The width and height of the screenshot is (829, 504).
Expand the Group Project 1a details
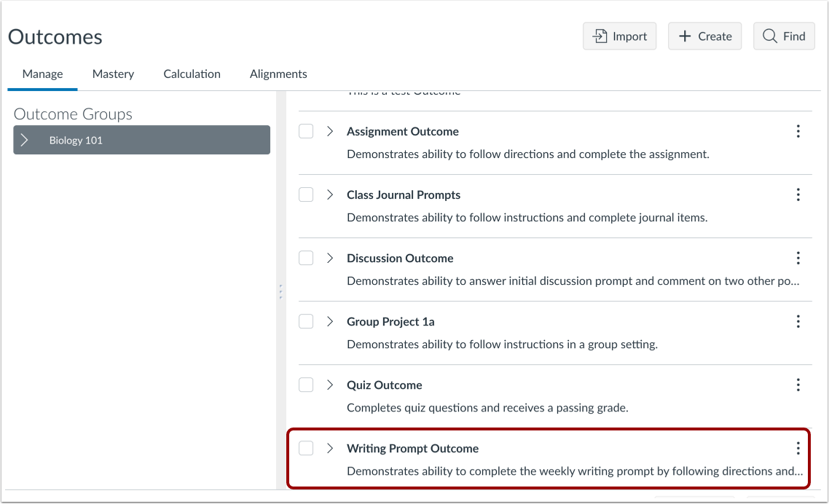(330, 321)
